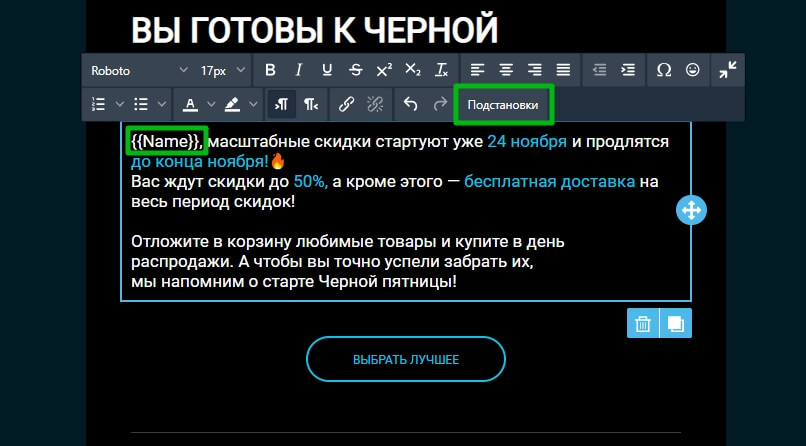806x446 pixels.
Task: Click the ВЫБРАТЬ ЛУЧШЕЕ button
Action: point(406,359)
